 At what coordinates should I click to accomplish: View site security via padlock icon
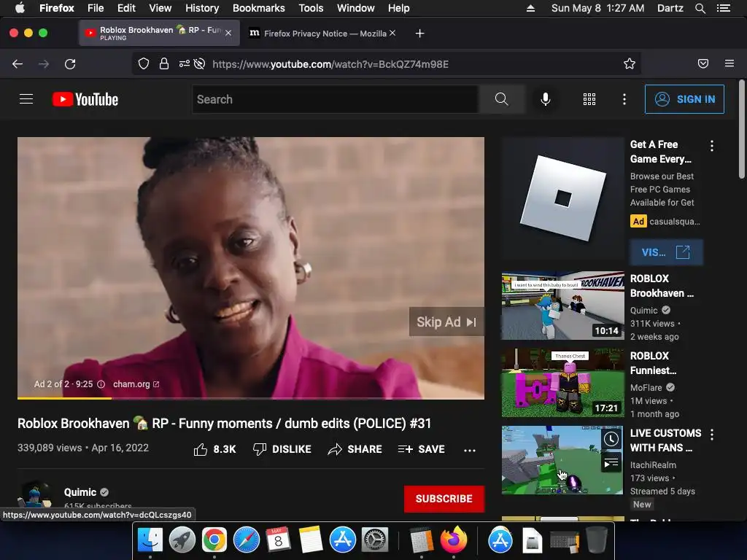(x=164, y=64)
